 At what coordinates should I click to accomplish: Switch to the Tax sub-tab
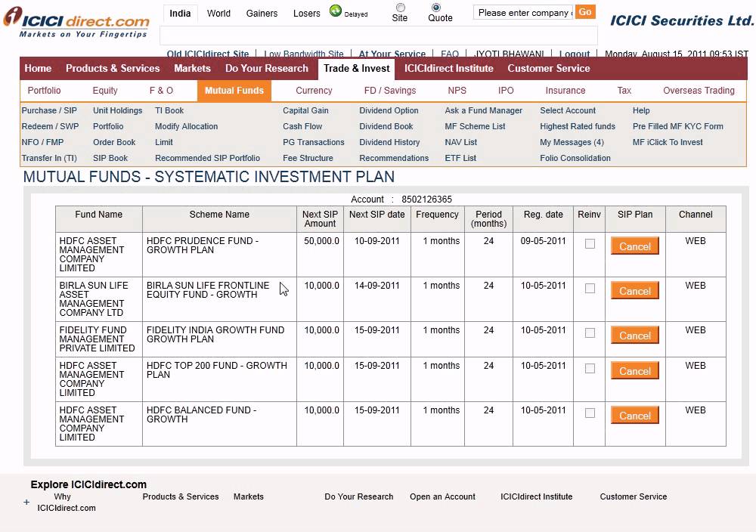(624, 91)
